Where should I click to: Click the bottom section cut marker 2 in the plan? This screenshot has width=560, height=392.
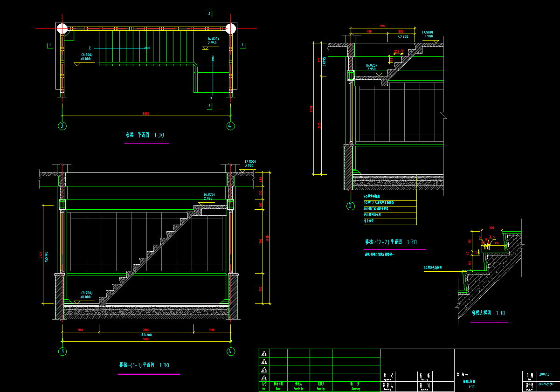point(210,106)
